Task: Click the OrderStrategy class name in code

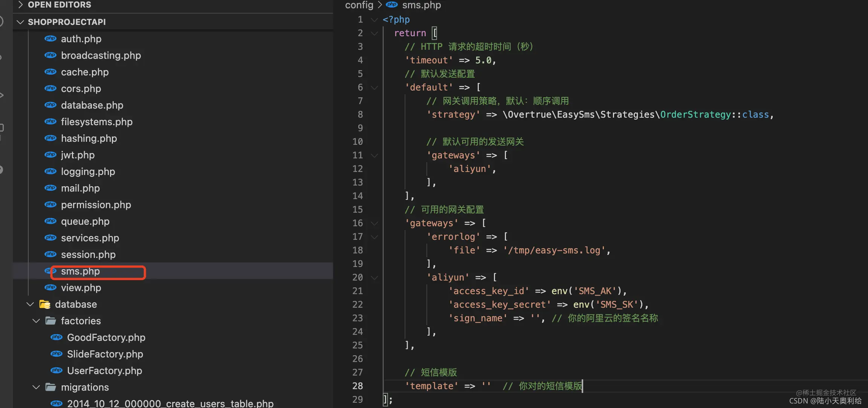Action: 695,115
